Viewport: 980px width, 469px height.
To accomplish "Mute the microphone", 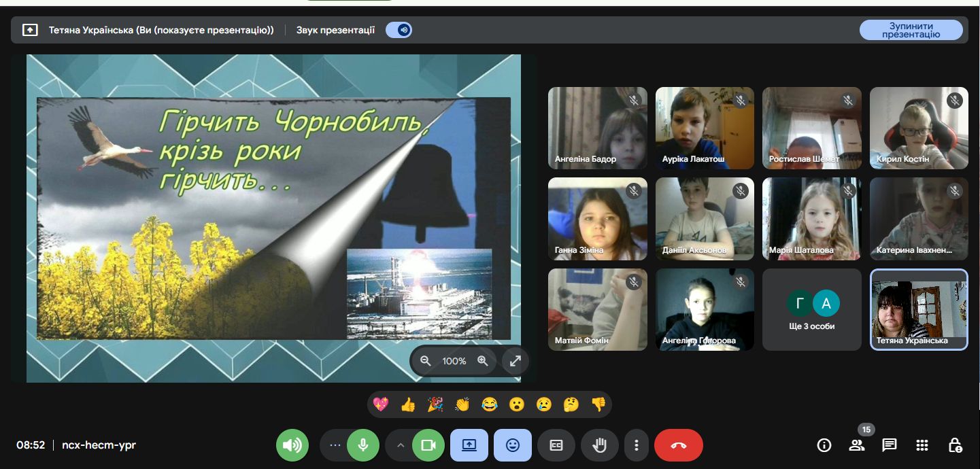I will (363, 445).
